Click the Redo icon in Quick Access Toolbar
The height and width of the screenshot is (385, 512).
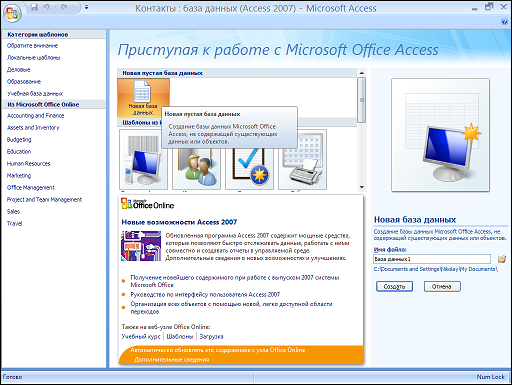[64, 7]
